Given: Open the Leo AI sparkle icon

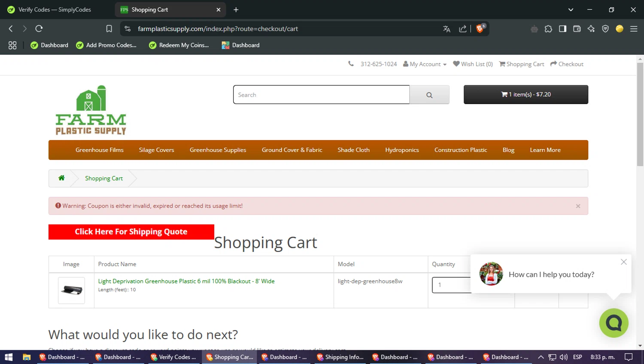Looking at the screenshot, I should click(591, 29).
